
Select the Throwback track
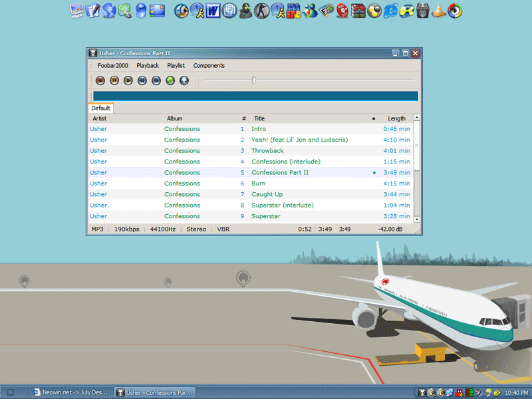251,151
